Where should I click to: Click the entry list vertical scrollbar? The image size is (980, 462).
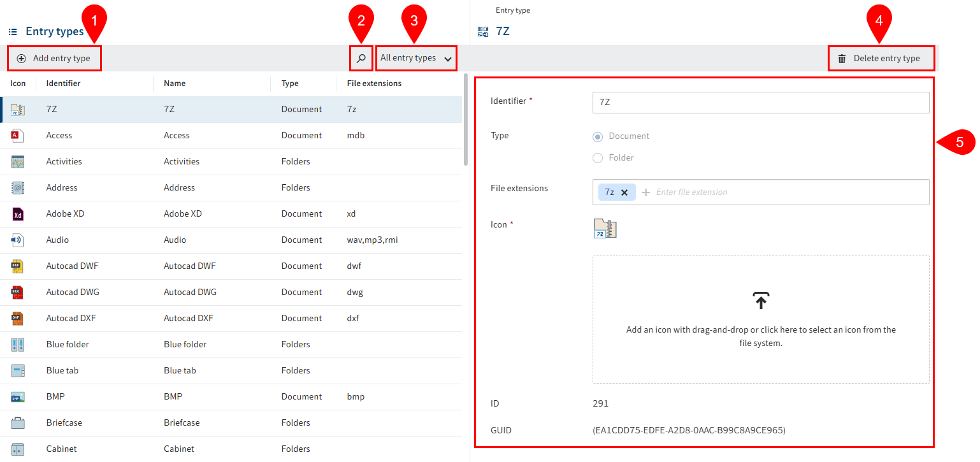click(466, 121)
